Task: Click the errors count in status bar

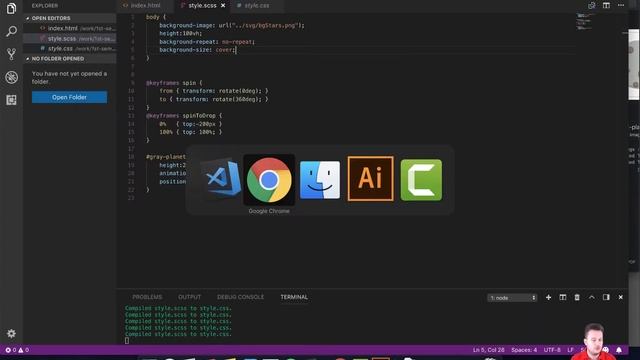Action: pos(11,350)
